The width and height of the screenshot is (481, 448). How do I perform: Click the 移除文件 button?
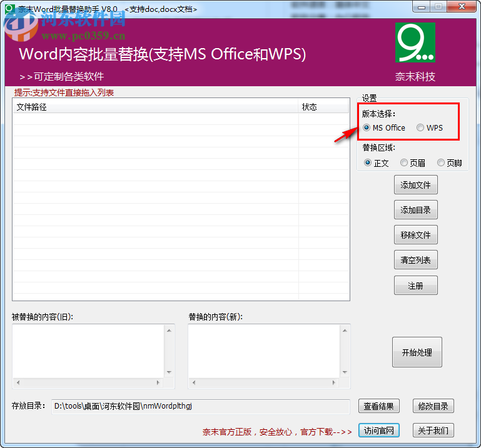pyautogui.click(x=416, y=235)
